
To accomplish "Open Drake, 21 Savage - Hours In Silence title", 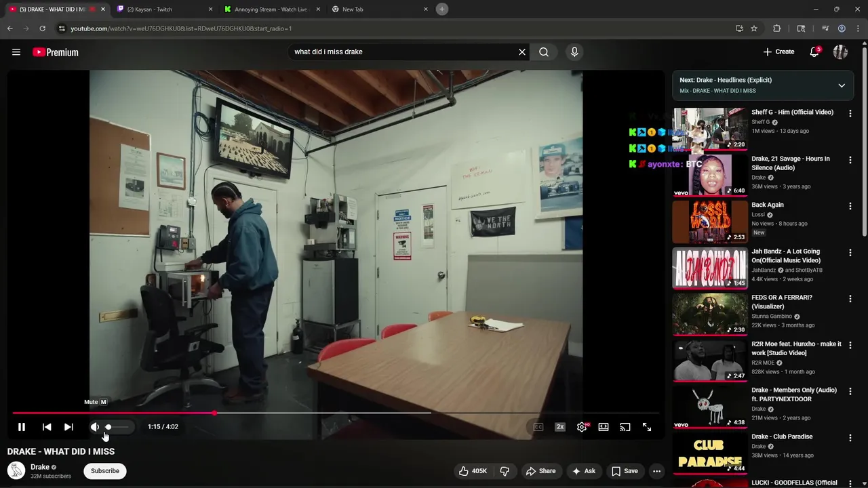I will pos(791,163).
